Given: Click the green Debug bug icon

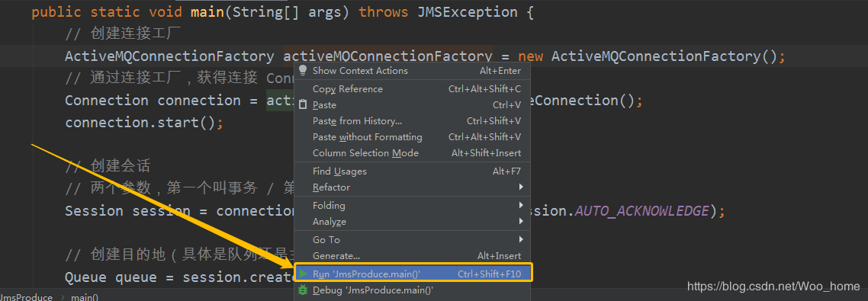Looking at the screenshot, I should tap(302, 290).
